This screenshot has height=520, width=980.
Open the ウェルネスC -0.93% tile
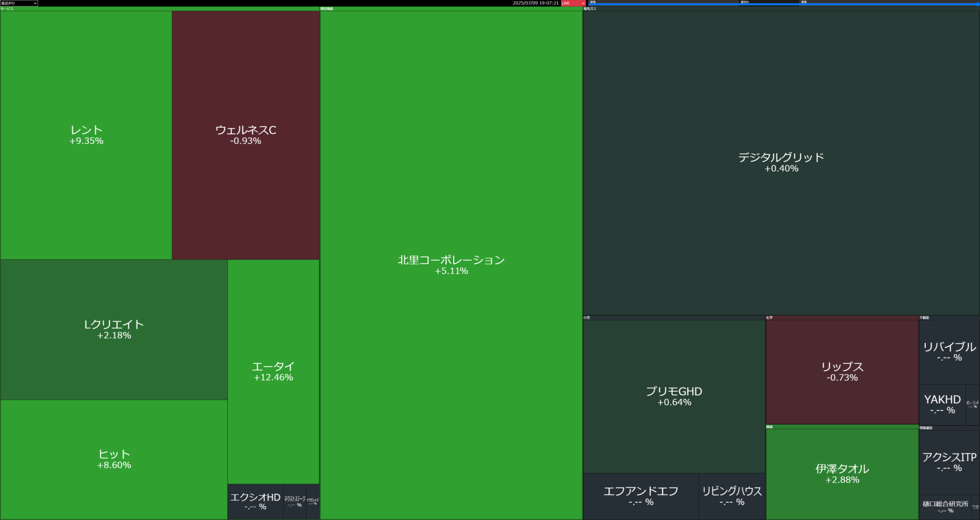[246, 135]
